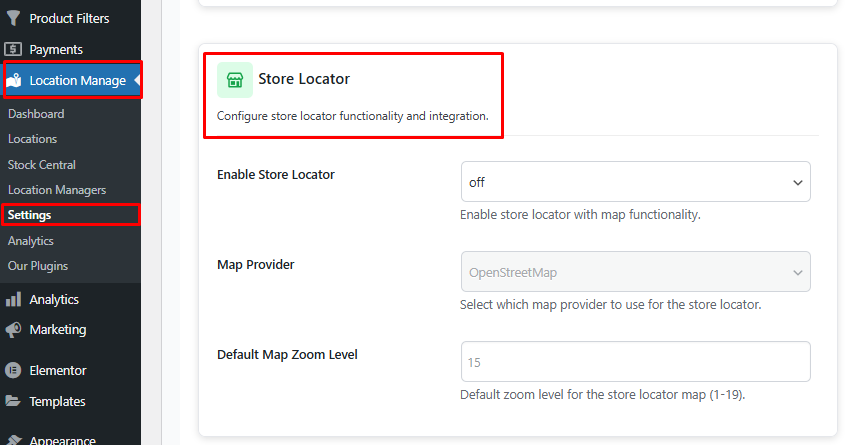Click the Marketing megaphone icon
The height and width of the screenshot is (445, 845).
[x=14, y=329]
